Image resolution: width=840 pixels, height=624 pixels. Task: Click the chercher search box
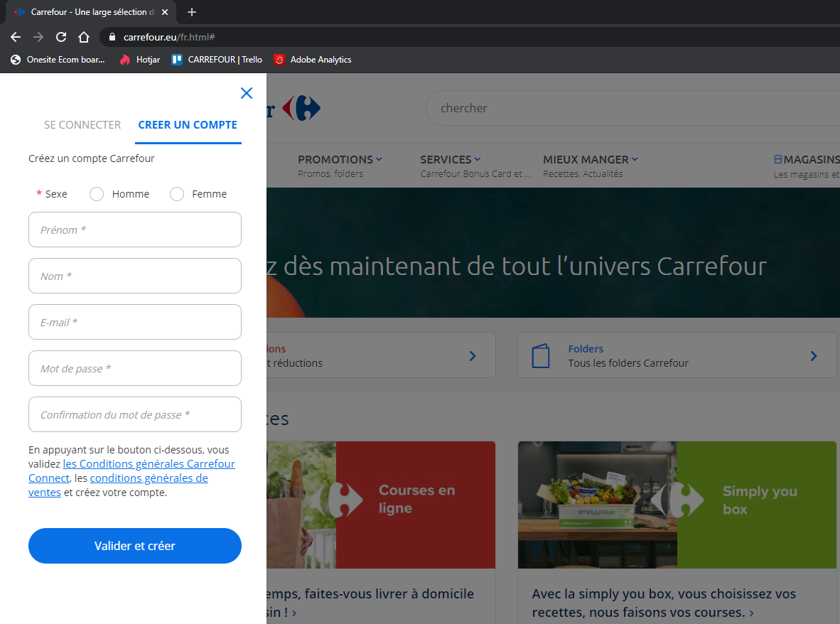[x=632, y=108]
